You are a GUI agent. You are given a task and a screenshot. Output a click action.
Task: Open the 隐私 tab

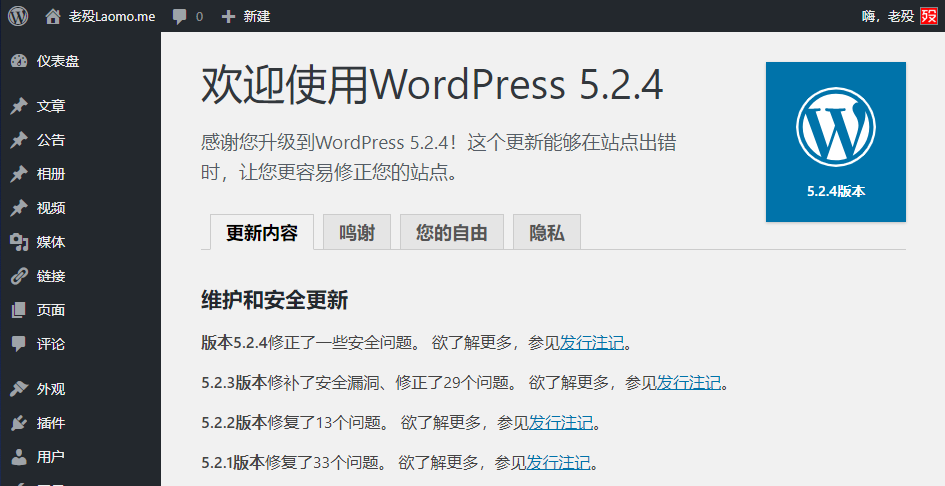click(x=547, y=233)
